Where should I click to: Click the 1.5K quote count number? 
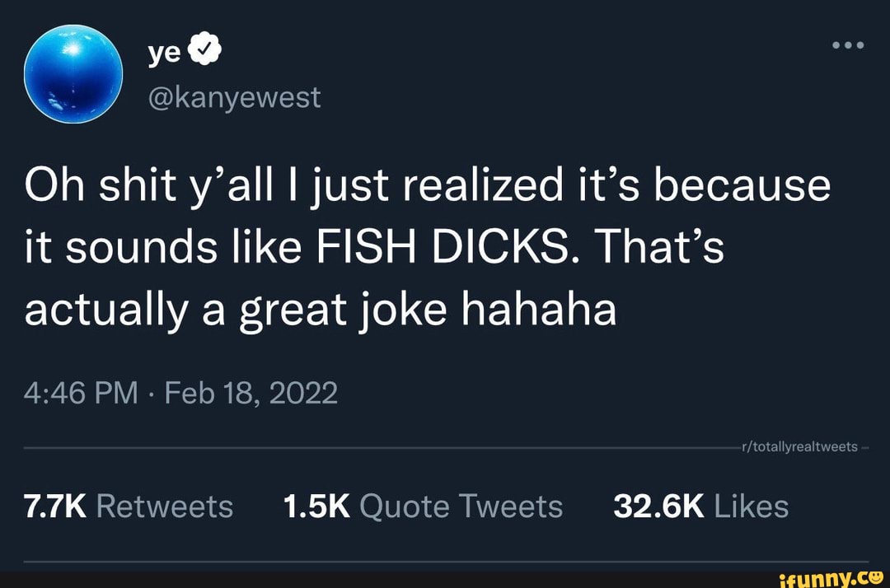[316, 506]
